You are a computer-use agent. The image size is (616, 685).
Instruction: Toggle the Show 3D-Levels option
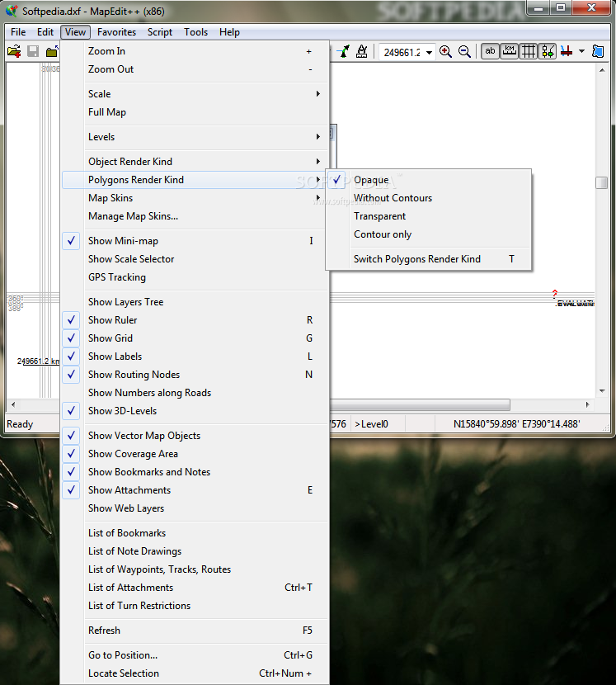[195, 411]
